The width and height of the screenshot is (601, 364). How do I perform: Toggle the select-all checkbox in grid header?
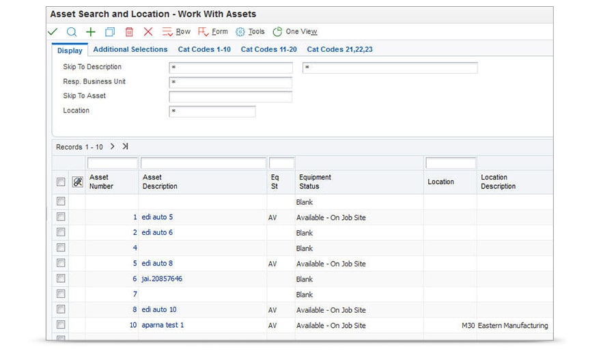61,182
